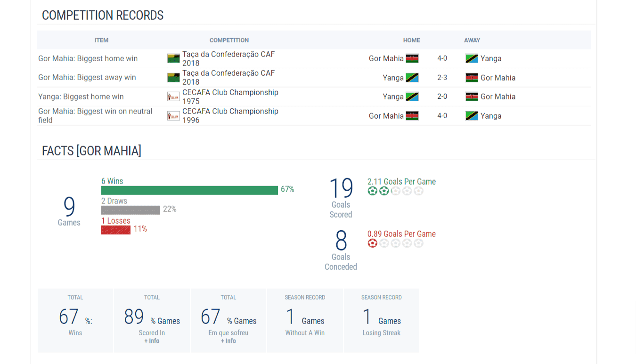The width and height of the screenshot is (636, 364).
Task: Click the AWAY column header
Action: tap(472, 40)
